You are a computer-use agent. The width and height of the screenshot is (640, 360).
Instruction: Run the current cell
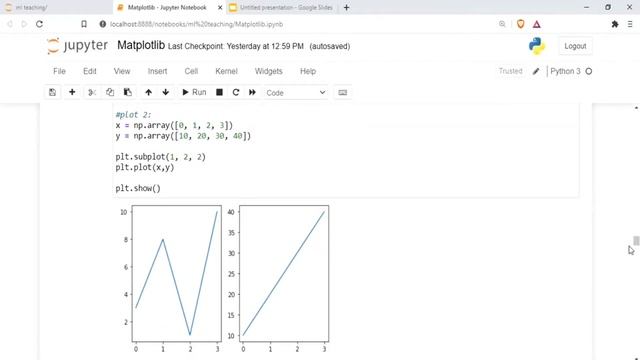[x=194, y=92]
